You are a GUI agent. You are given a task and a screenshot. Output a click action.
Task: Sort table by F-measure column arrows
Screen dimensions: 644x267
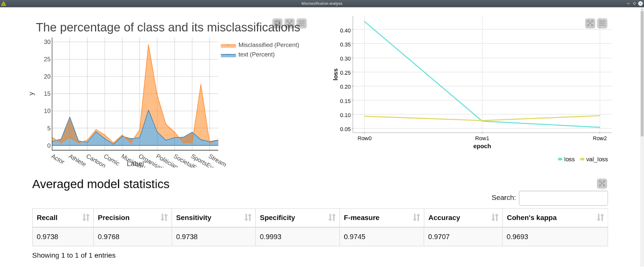[416, 217]
